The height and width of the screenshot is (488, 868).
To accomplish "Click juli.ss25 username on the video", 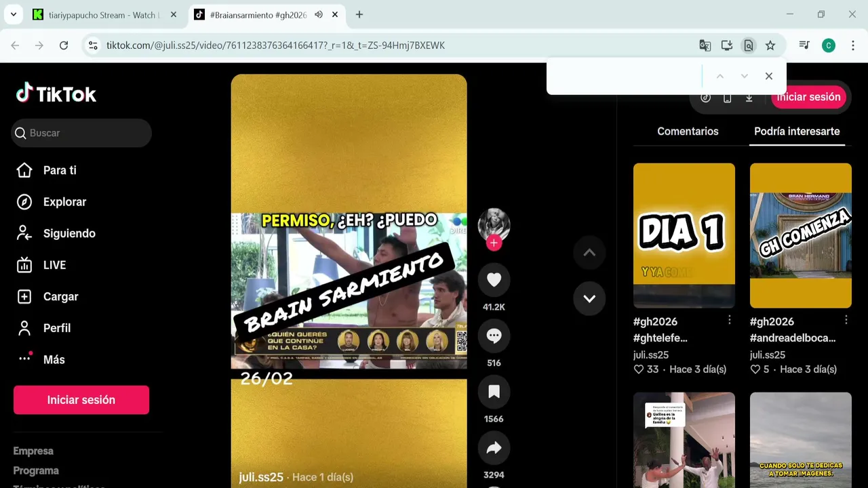I will pyautogui.click(x=261, y=477).
